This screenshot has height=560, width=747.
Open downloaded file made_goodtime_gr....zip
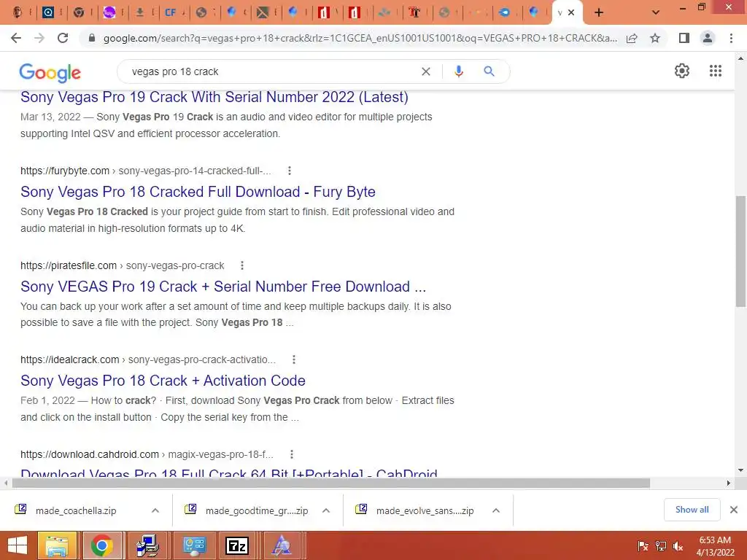pos(257,511)
